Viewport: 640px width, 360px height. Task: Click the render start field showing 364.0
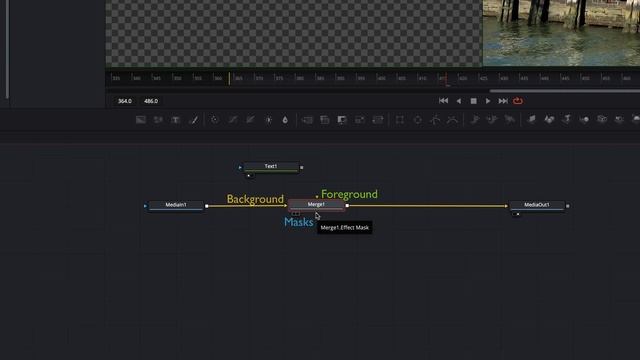tap(124, 101)
